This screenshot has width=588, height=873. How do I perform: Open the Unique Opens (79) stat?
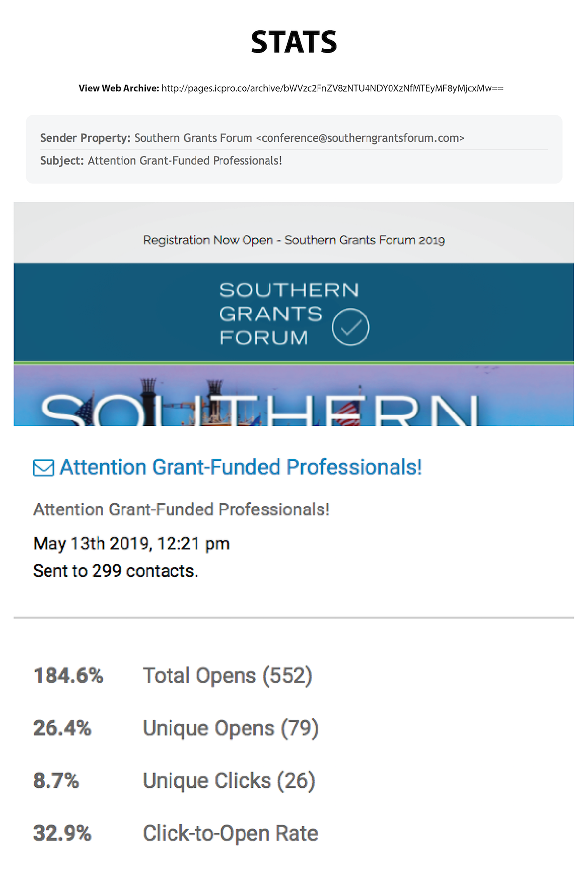click(x=230, y=728)
